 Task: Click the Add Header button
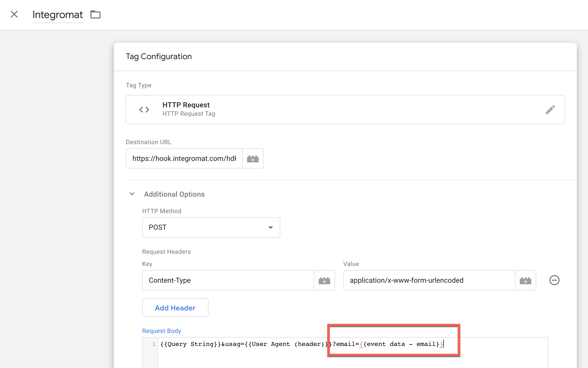[x=175, y=308]
